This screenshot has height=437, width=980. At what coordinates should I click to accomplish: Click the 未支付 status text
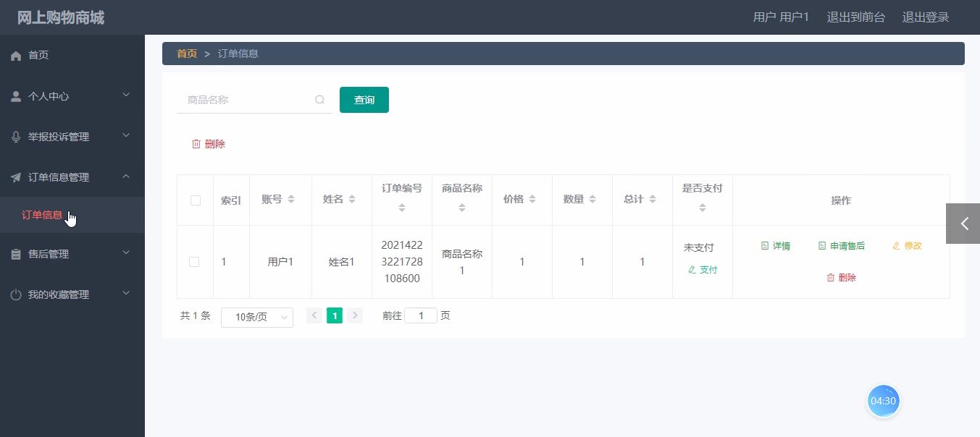tap(699, 247)
